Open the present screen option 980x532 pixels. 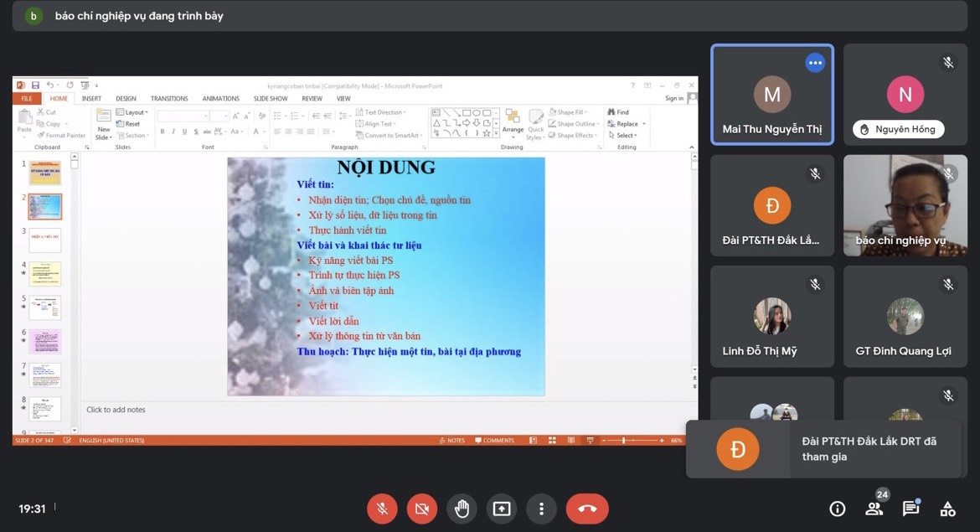pyautogui.click(x=502, y=509)
